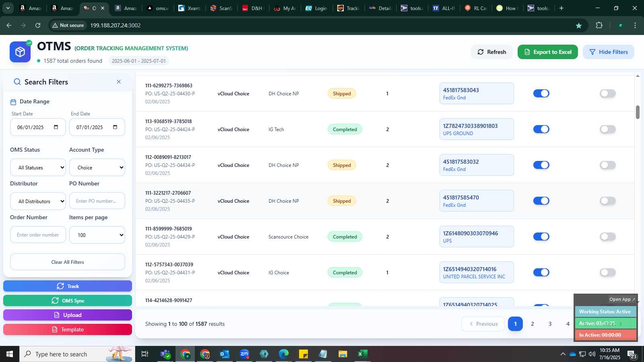Click the browser reload icon
Screen dimensions: 644x362
pos(38,25)
